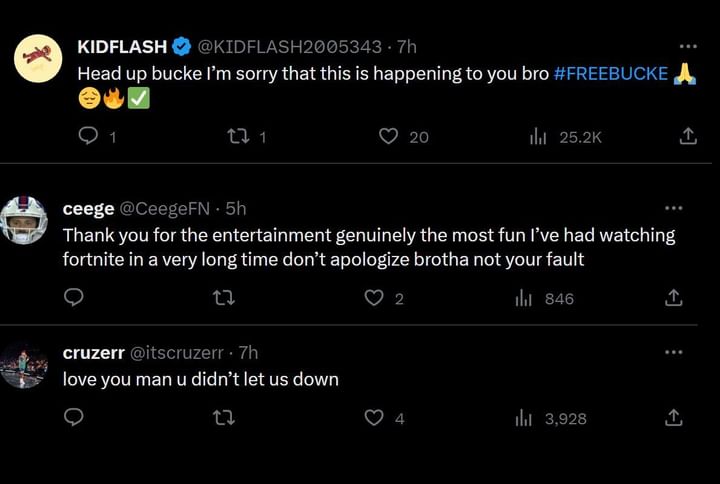Share ceege's reply
This screenshot has width=720, height=484.
click(x=674, y=297)
